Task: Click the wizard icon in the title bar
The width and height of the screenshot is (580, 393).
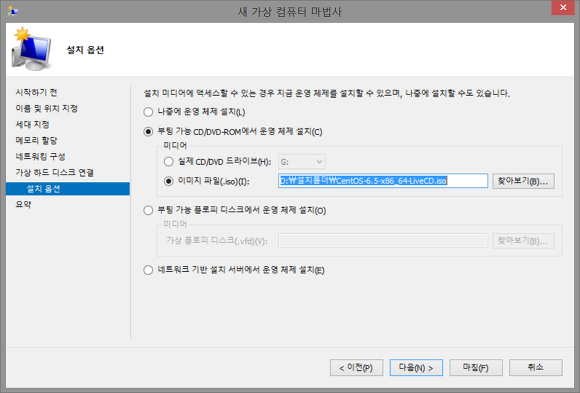Action: pos(13,11)
